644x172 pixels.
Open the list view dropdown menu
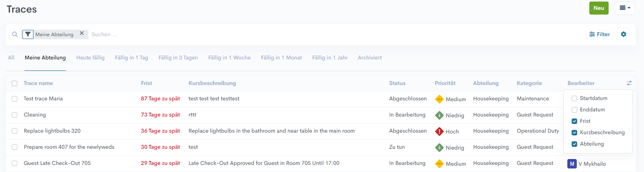pyautogui.click(x=625, y=8)
